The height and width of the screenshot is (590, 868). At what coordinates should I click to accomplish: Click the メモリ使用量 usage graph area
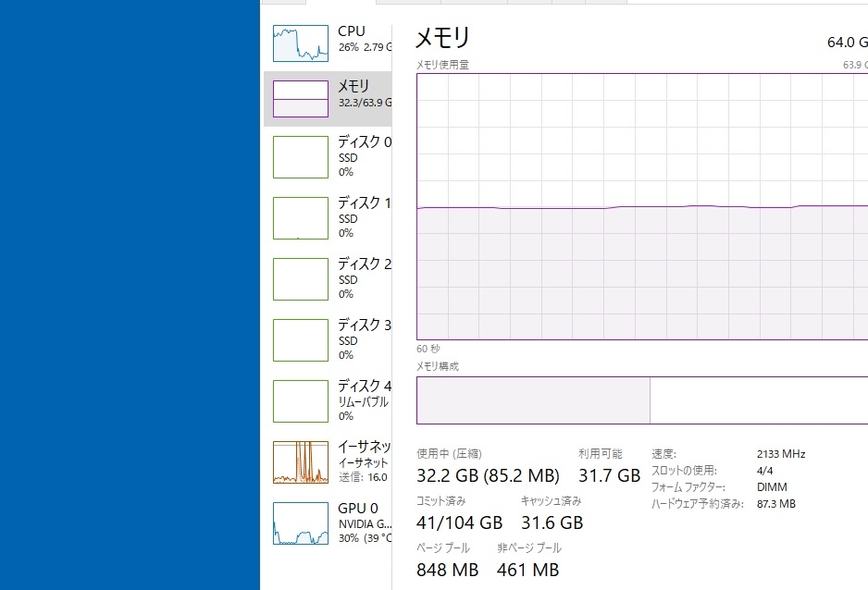(x=642, y=206)
